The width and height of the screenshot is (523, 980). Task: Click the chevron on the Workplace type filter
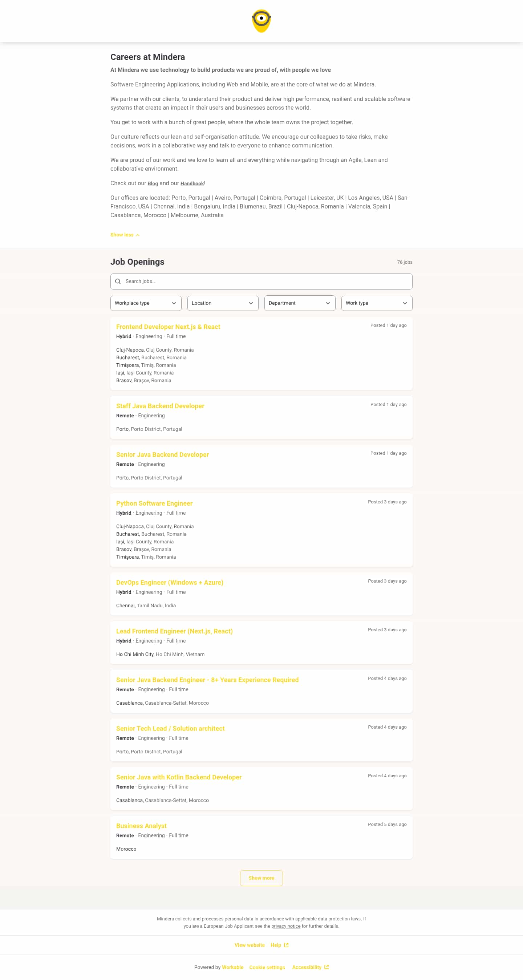pos(175,303)
